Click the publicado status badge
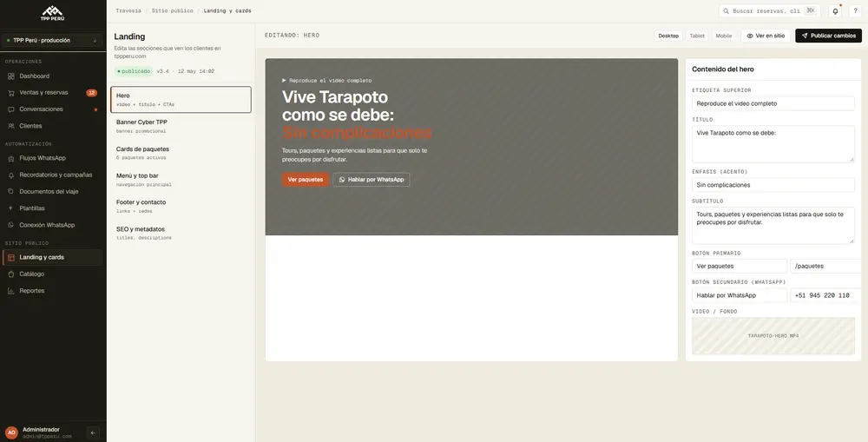868x442 pixels. (134, 71)
